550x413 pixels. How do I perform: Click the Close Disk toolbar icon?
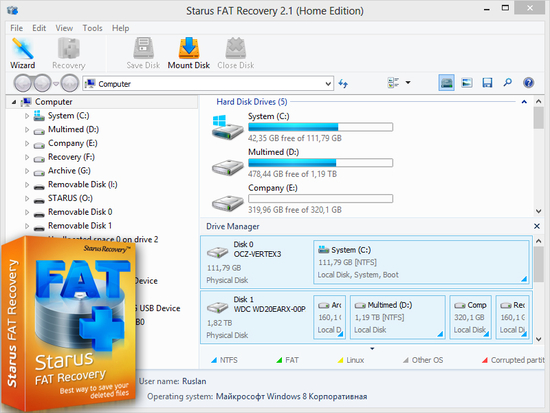(x=236, y=53)
